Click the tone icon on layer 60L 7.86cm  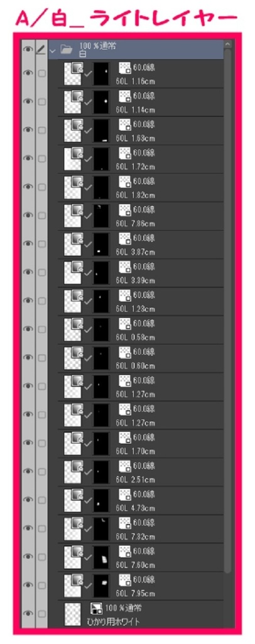(x=124, y=209)
